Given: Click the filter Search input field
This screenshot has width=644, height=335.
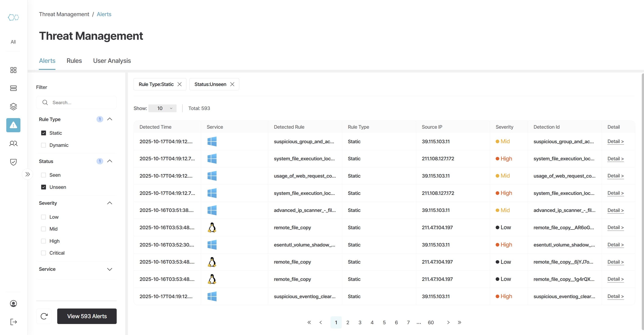Looking at the screenshot, I should pos(80,103).
